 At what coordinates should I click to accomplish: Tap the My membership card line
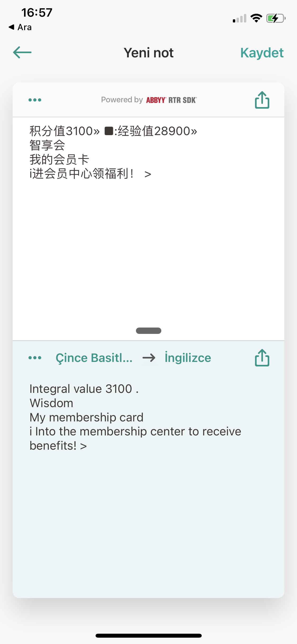coord(87,417)
